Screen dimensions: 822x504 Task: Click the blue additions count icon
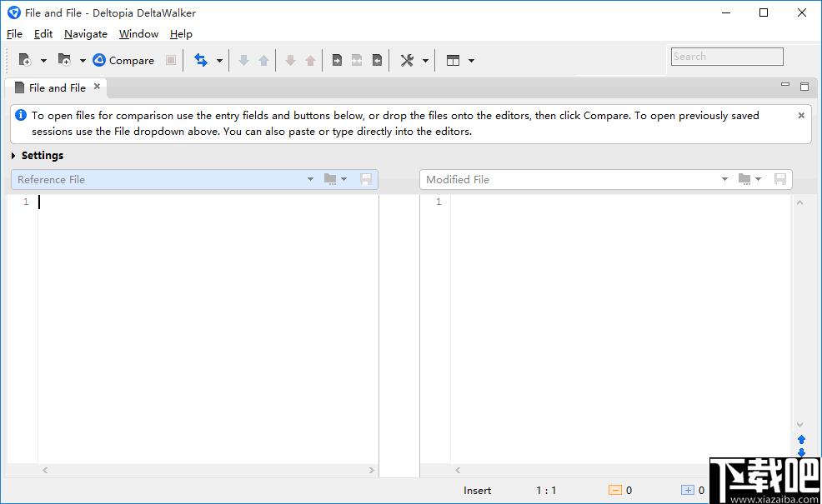point(687,491)
